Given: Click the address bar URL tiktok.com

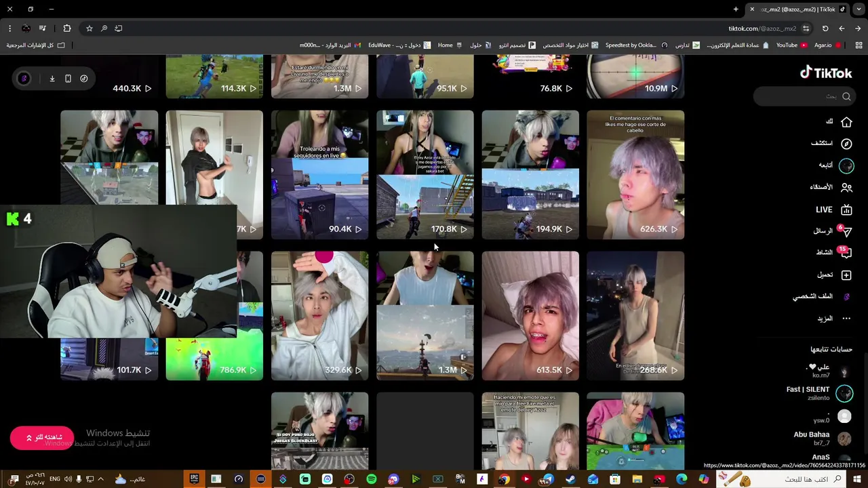Looking at the screenshot, I should click(762, 28).
